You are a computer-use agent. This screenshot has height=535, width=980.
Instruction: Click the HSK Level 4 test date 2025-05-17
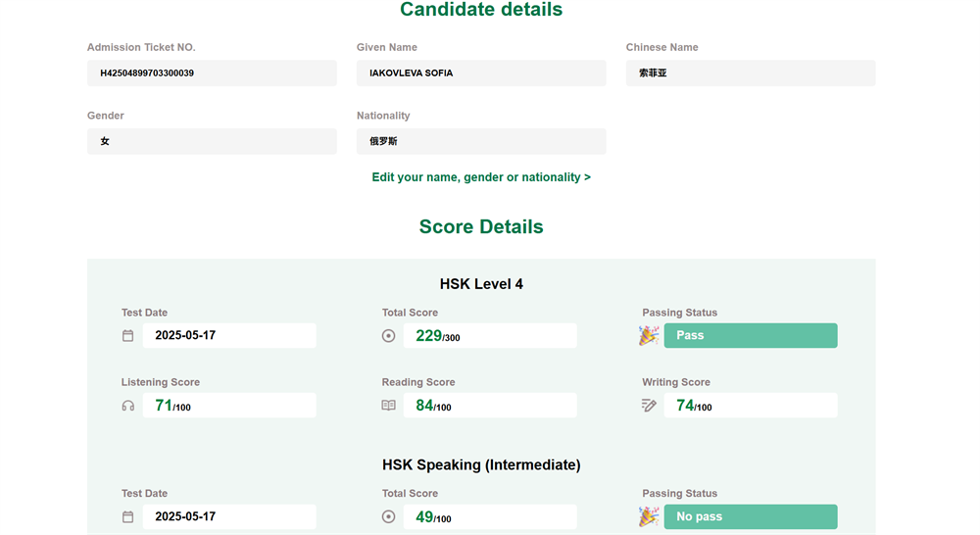click(x=229, y=336)
